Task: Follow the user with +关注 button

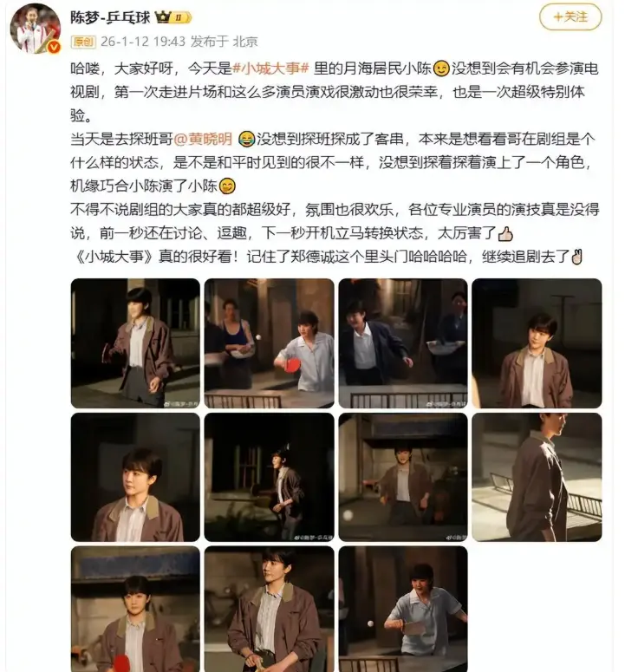Action: tap(570, 17)
